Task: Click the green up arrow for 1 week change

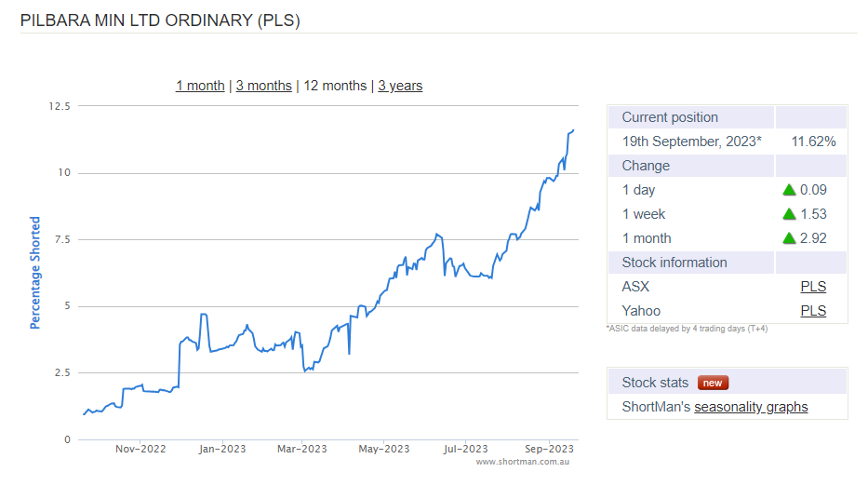Action: click(789, 214)
